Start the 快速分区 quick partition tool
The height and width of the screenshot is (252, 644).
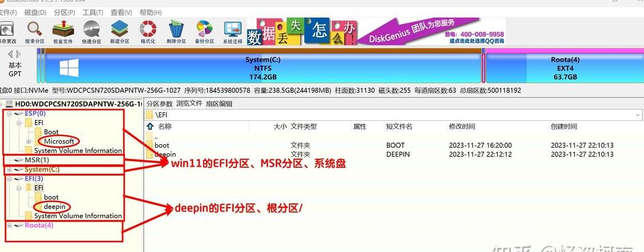click(91, 32)
